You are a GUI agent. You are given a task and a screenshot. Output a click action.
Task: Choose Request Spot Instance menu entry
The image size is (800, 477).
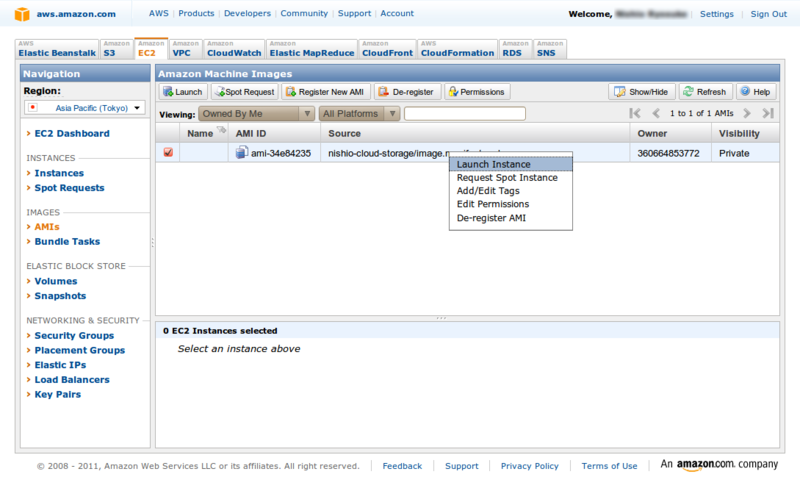[x=511, y=178]
